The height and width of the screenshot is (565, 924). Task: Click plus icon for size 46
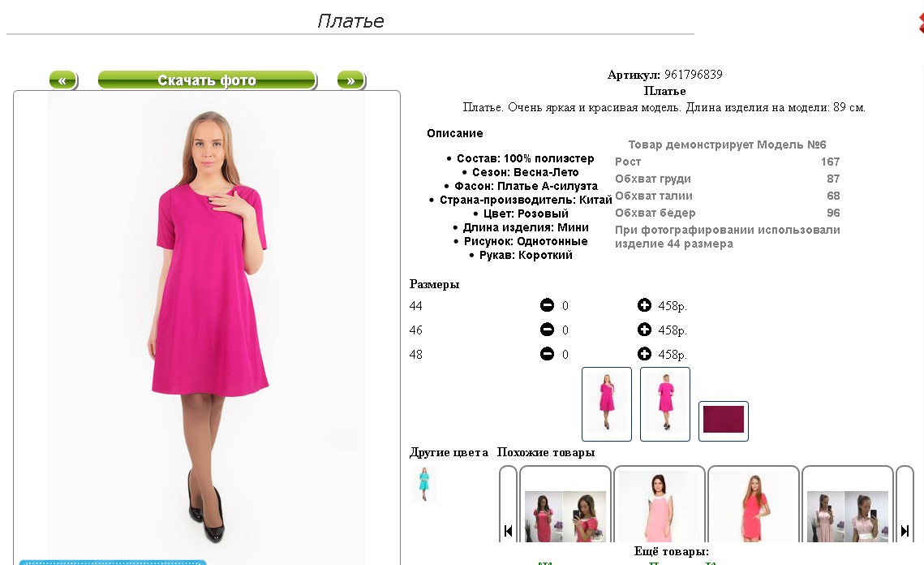click(x=644, y=329)
